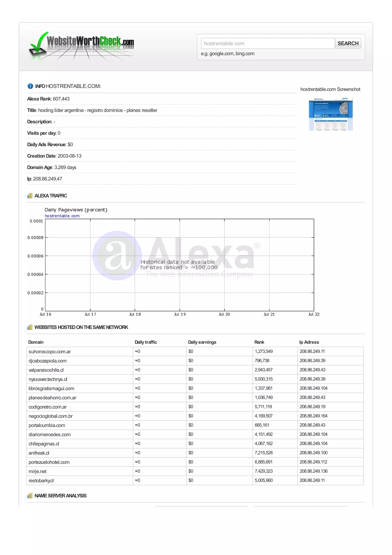
Task: Click the chart icon beside WEBSITES HOSTED heading
Action: pos(29,327)
